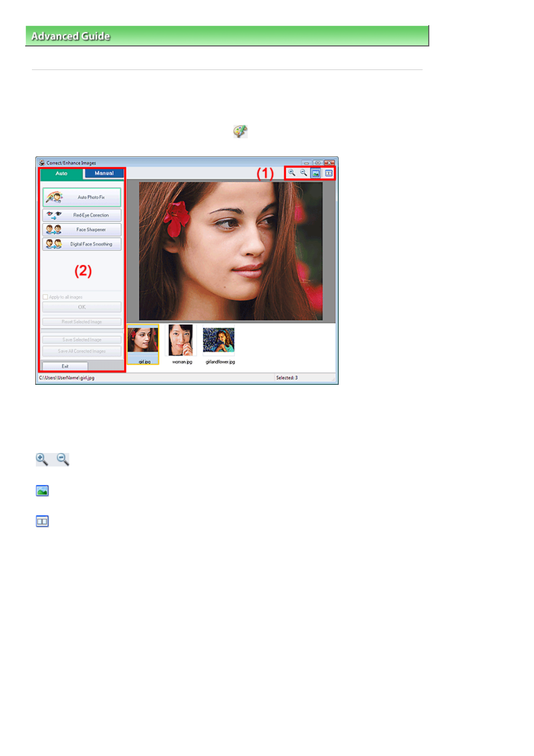Switch to the Auto tab
This screenshot has width=534, height=756.
(62, 174)
